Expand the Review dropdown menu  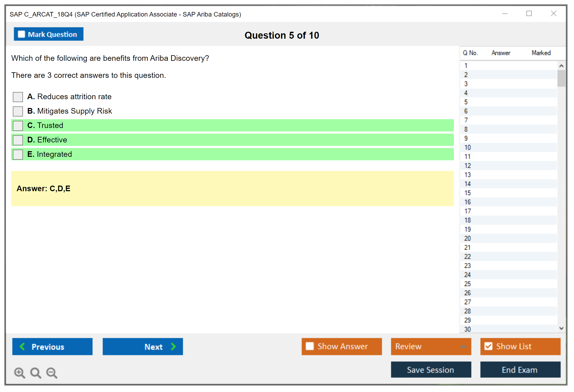[x=463, y=346]
